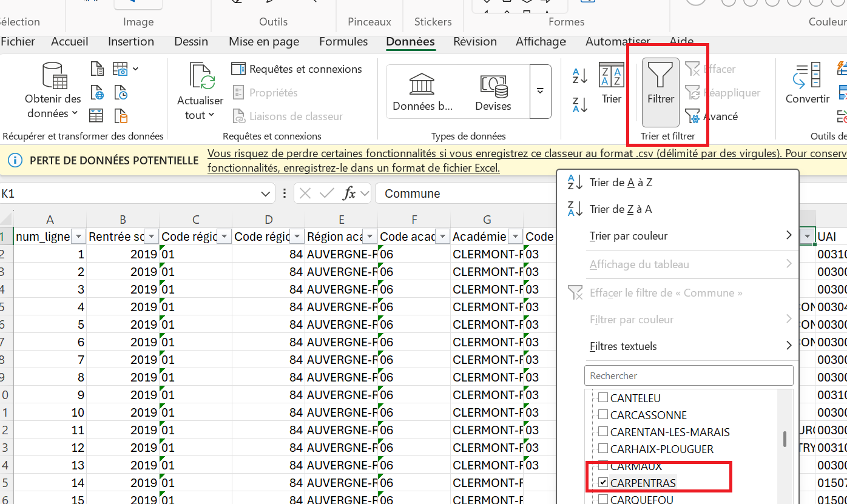Open the Avancé filter option
The image size is (847, 504).
tap(710, 116)
